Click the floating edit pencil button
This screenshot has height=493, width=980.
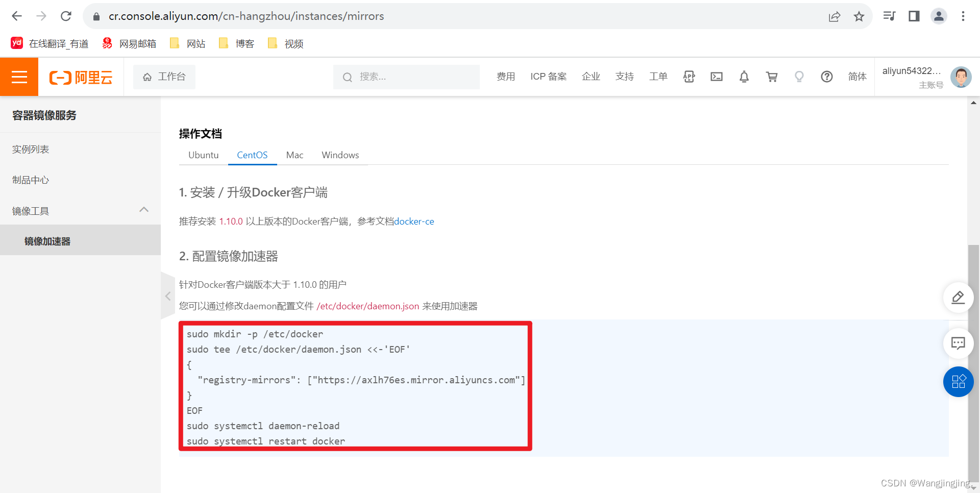pyautogui.click(x=958, y=298)
